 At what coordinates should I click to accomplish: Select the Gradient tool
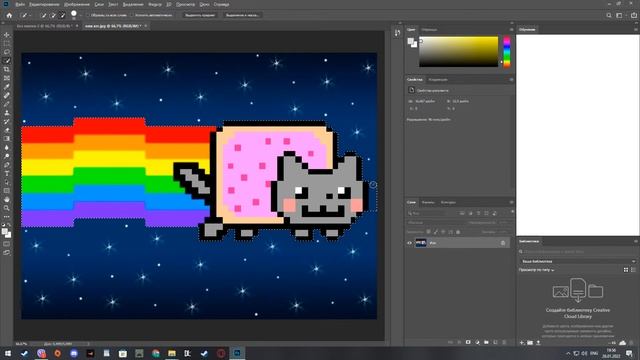7,138
